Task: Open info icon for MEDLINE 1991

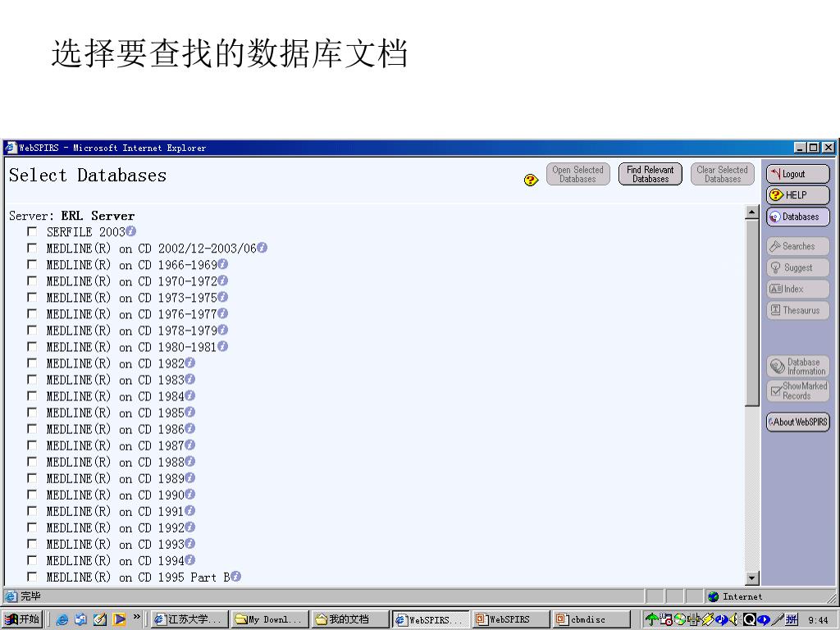Action: [189, 510]
